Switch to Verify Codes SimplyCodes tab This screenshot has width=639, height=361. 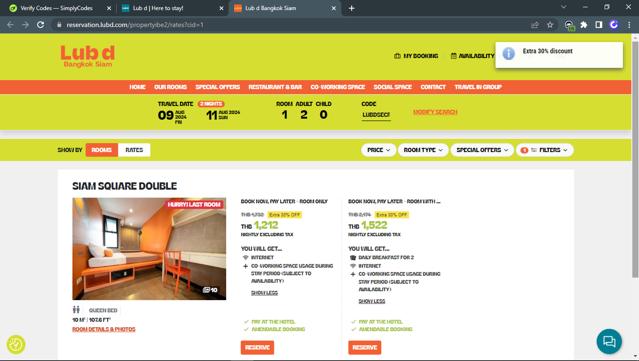pos(56,8)
